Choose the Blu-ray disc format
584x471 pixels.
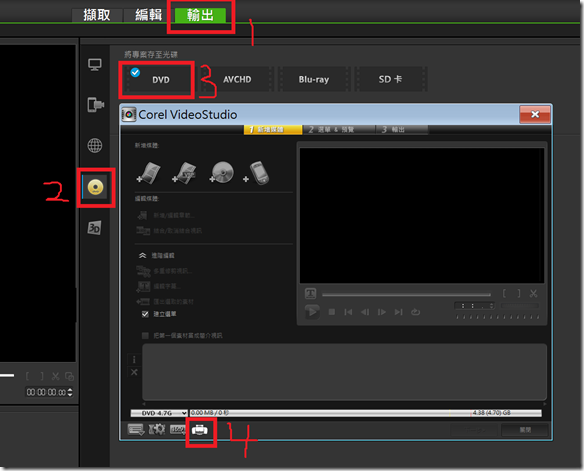click(x=314, y=79)
